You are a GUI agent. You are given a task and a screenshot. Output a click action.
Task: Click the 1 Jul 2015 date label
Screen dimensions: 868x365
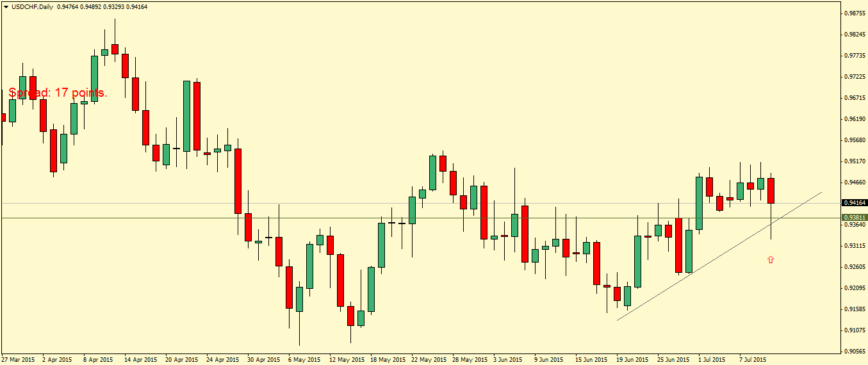tap(712, 359)
